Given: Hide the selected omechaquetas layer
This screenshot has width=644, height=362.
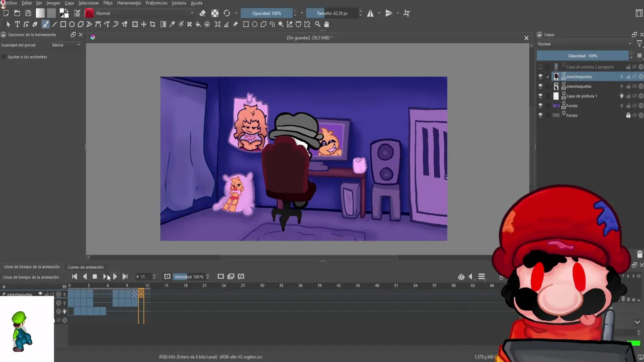Looking at the screenshot, I should (x=540, y=76).
